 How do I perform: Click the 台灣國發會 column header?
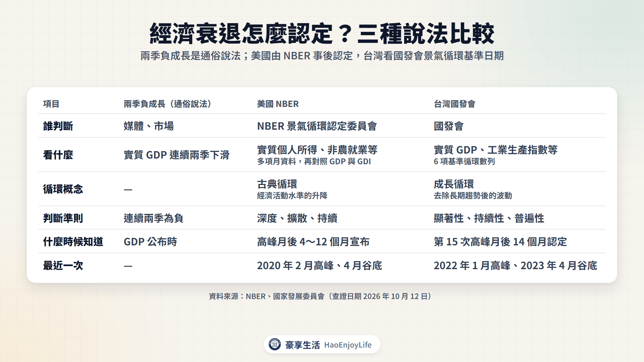[454, 104]
